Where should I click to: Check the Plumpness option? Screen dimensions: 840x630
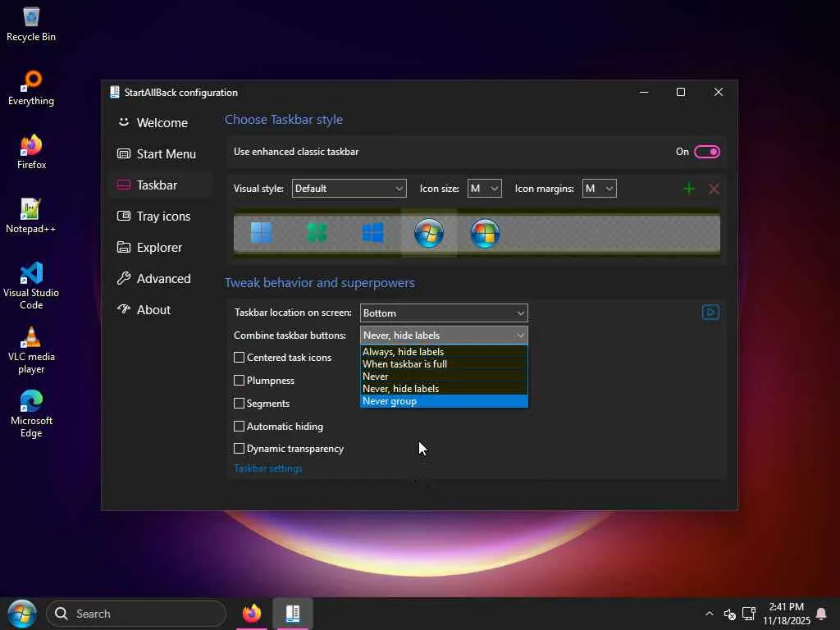pyautogui.click(x=239, y=381)
